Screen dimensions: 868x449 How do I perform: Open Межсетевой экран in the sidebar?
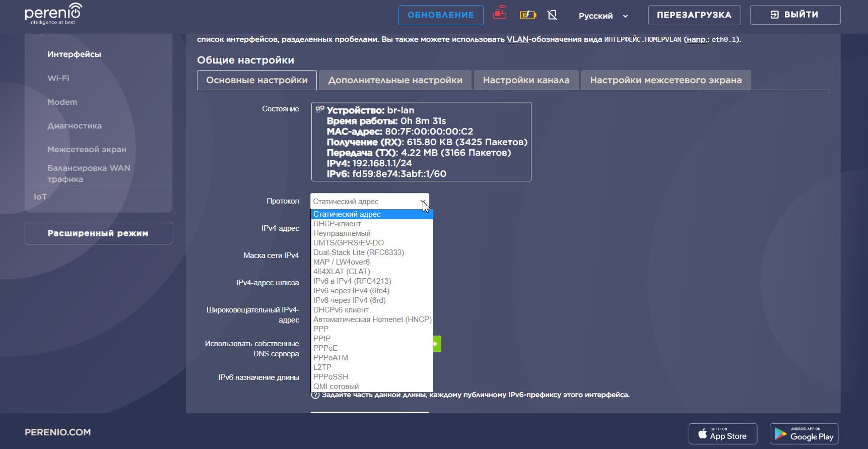[x=87, y=150]
